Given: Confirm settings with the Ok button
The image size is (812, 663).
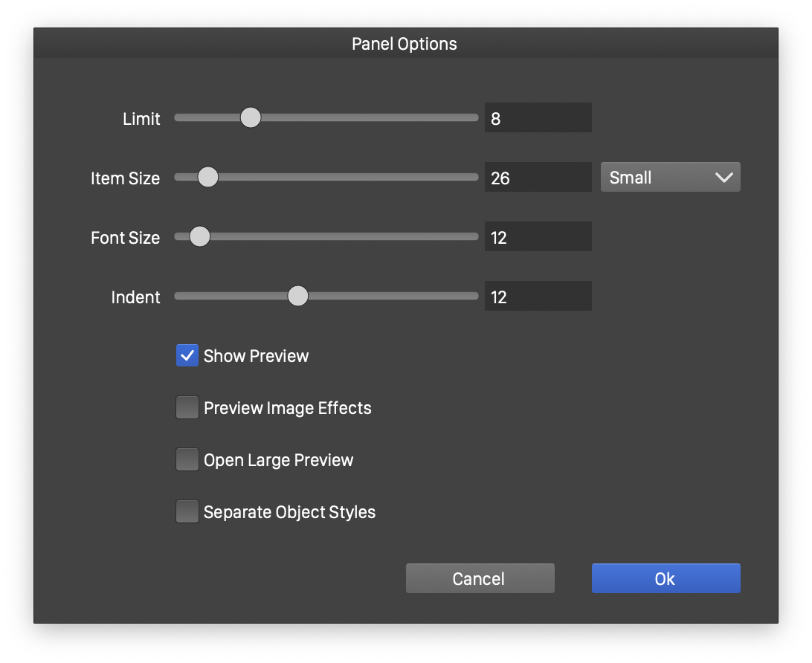Looking at the screenshot, I should (x=666, y=579).
